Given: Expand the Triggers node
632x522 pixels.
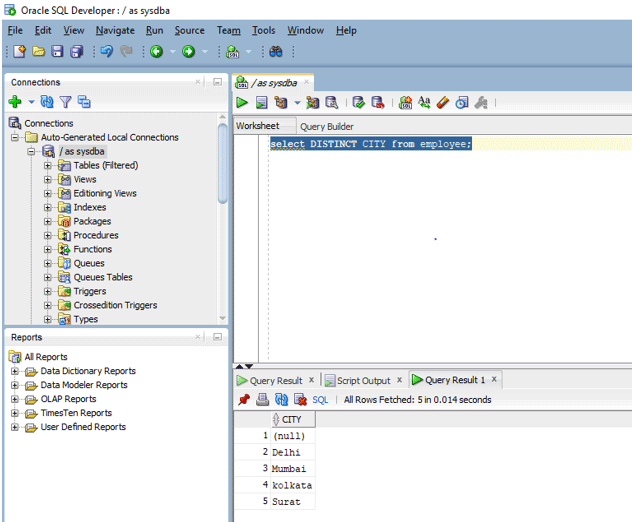Looking at the screenshot, I should point(48,291).
